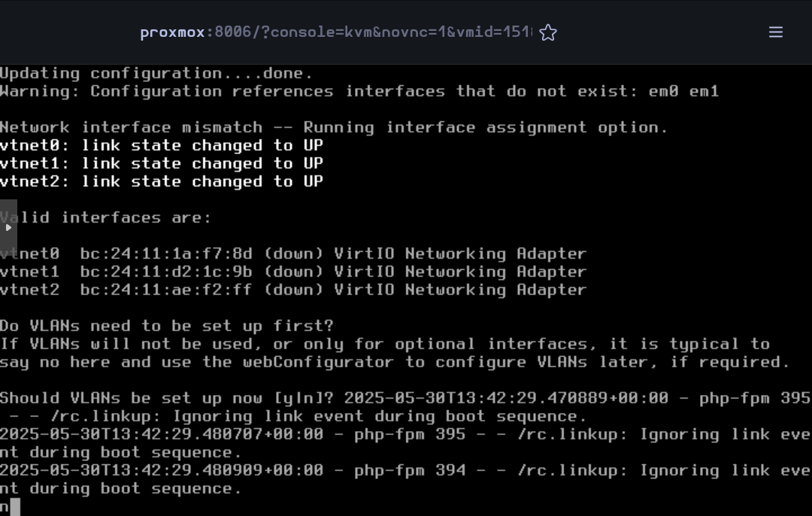This screenshot has width=812, height=516.
Task: Click the 'Updating configuration....done.' line
Action: pos(156,73)
